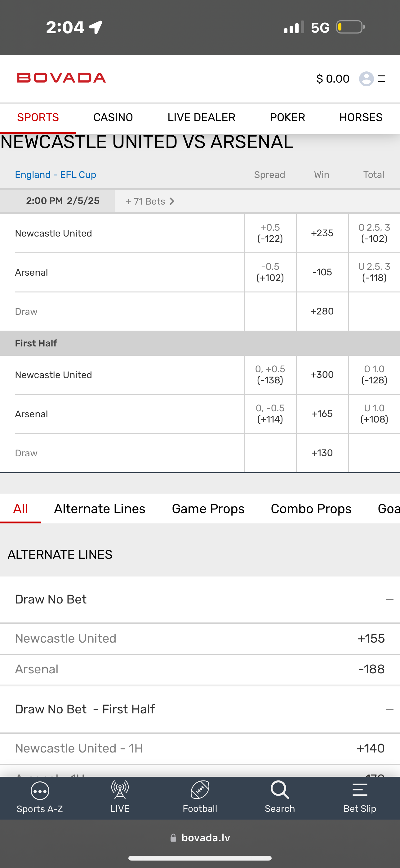The height and width of the screenshot is (868, 400).
Task: Collapse Draw No Bet - First Half
Action: 389,709
